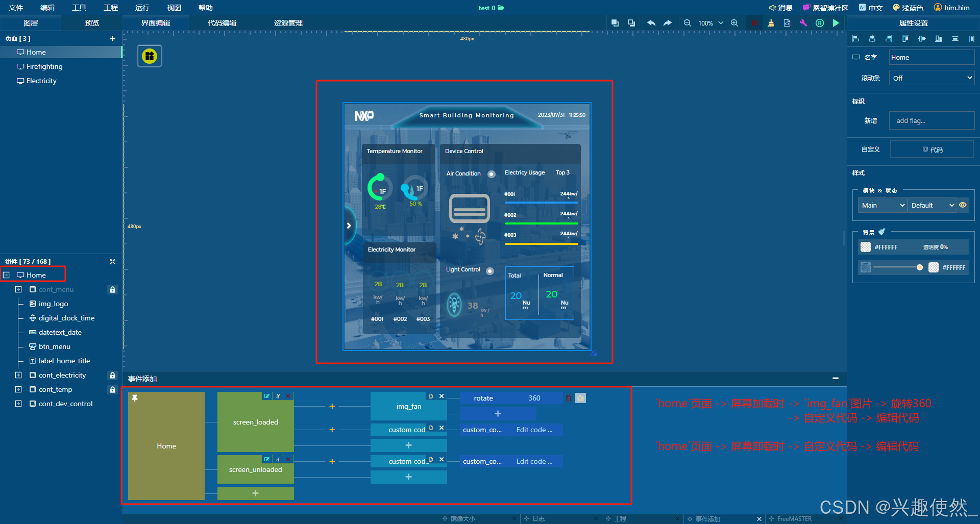Open the 恩智浦社区 community link

pyautogui.click(x=825, y=8)
